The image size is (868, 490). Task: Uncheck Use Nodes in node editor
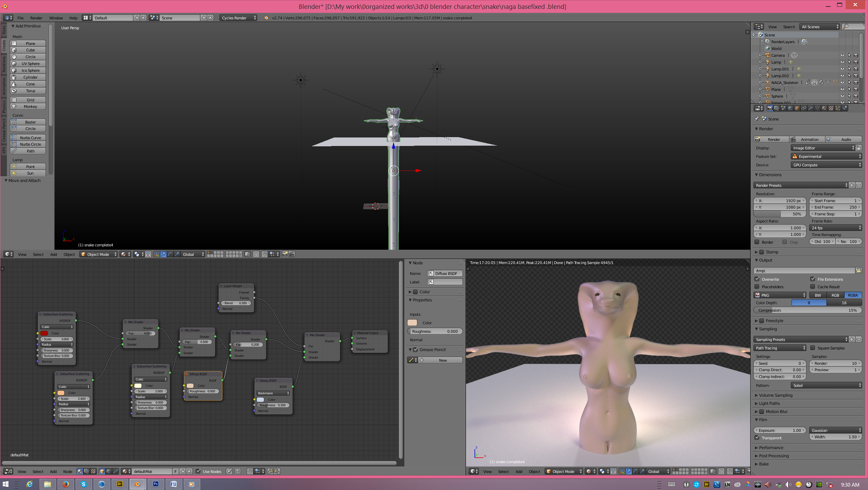[198, 471]
